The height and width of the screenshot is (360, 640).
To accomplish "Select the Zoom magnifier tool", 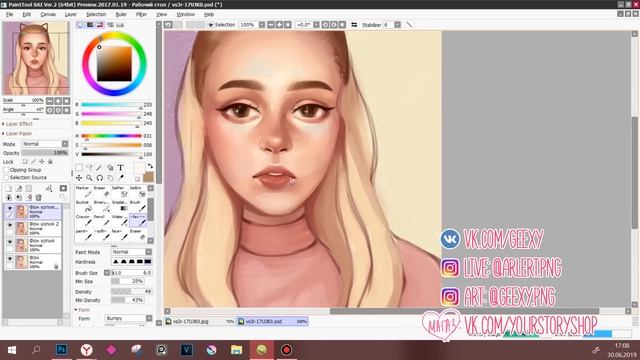I will pyautogui.click(x=89, y=178).
